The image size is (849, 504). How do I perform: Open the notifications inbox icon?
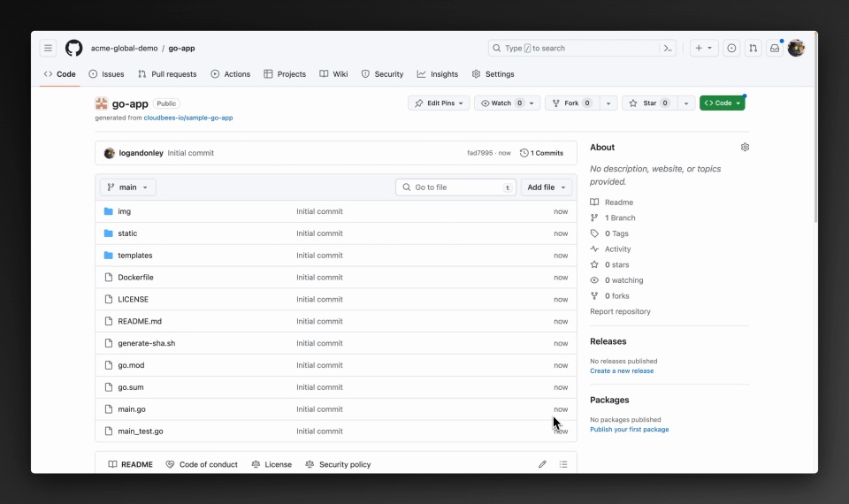(775, 49)
